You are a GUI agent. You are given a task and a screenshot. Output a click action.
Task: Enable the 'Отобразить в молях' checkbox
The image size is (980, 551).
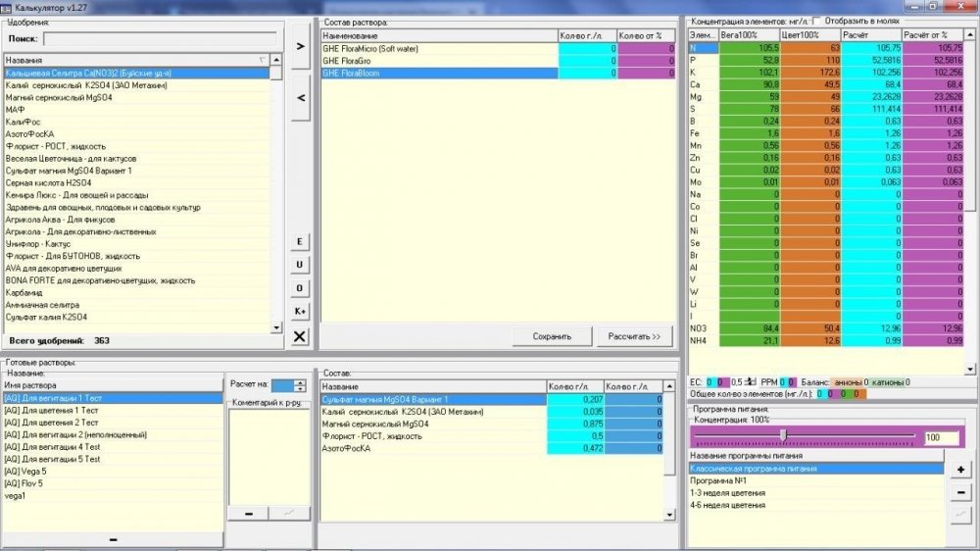816,22
